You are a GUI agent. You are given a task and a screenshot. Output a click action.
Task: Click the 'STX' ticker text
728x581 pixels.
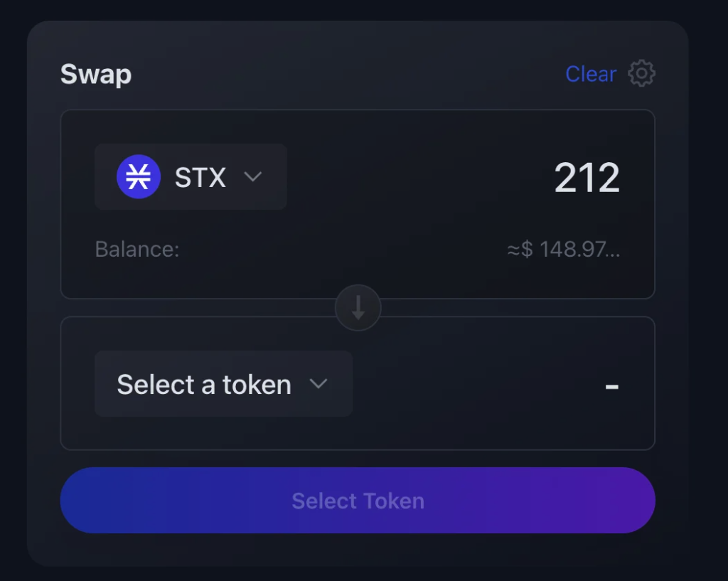point(200,177)
